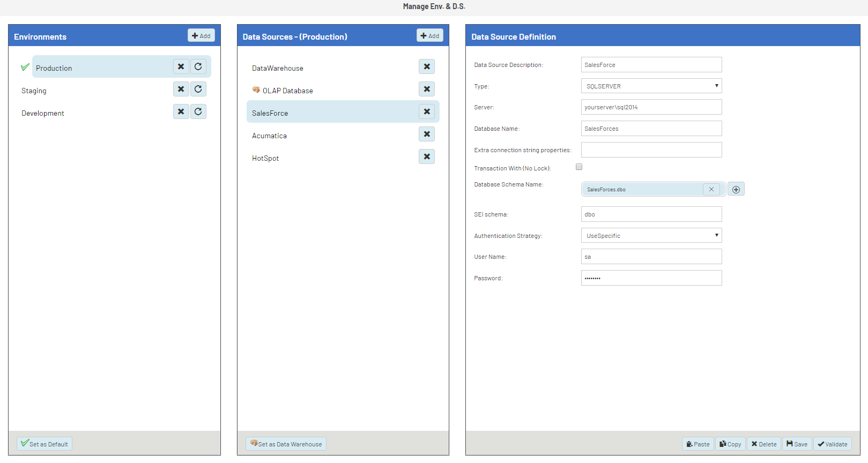Viewport: 868px width, 463px height.
Task: Select the Staging environment
Action: [x=34, y=91]
